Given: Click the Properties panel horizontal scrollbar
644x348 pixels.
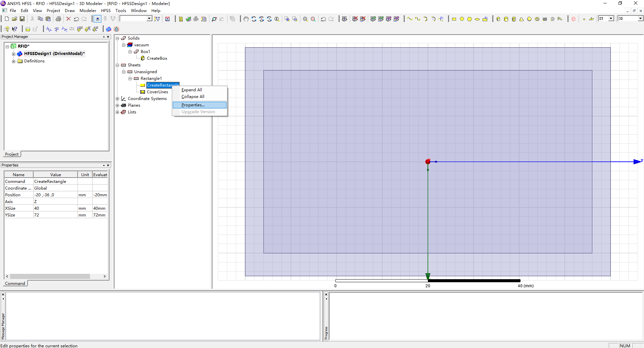Looking at the screenshot, I should click(x=50, y=277).
